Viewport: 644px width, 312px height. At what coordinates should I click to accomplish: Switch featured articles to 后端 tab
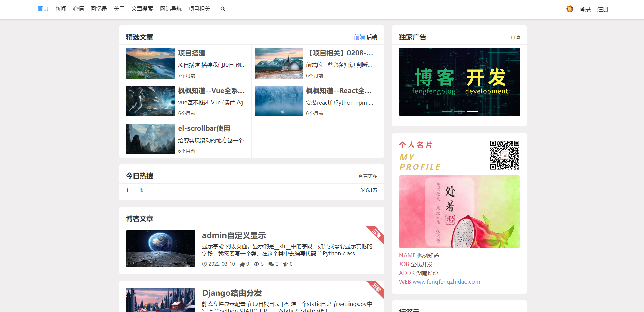click(372, 37)
